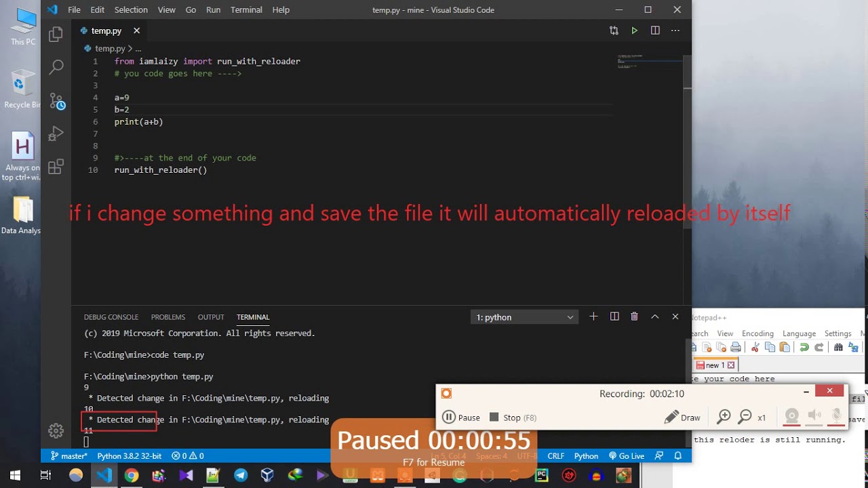Open the Terminal menu

coord(246,9)
